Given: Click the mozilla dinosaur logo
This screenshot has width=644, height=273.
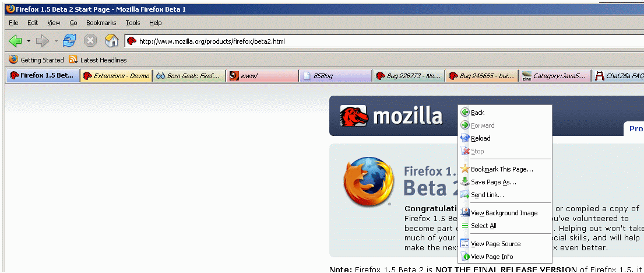Looking at the screenshot, I should pyautogui.click(x=354, y=116).
